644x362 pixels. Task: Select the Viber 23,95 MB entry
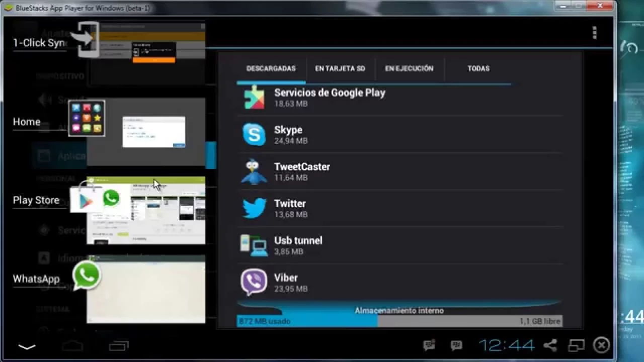click(x=400, y=283)
